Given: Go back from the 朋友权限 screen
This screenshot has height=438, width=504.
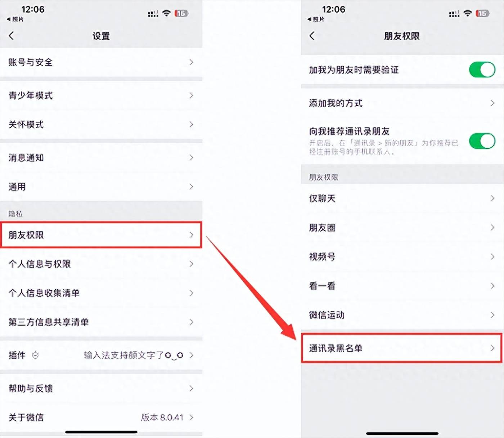Looking at the screenshot, I should click(312, 36).
